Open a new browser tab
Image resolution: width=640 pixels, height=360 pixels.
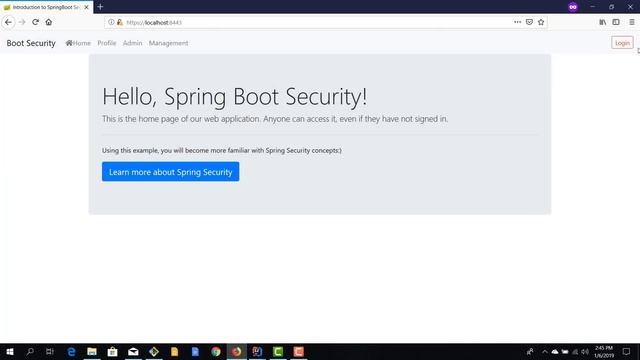point(100,7)
